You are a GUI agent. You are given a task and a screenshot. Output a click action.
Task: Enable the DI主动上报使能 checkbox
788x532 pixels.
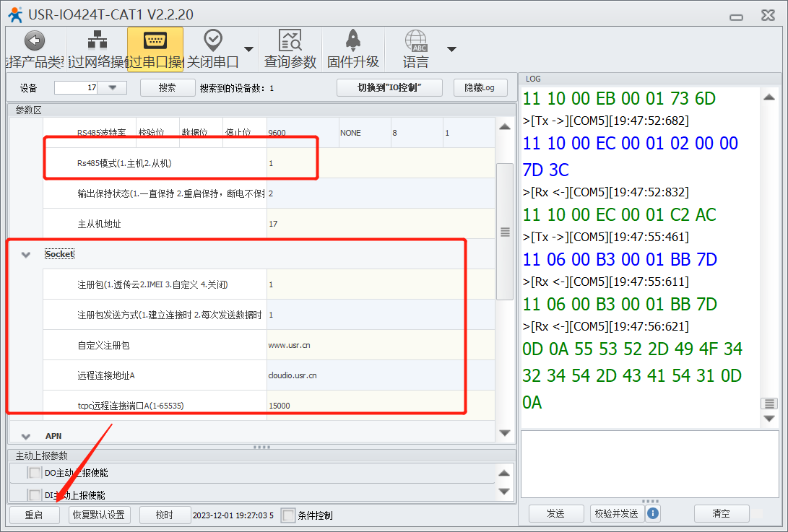[x=34, y=495]
